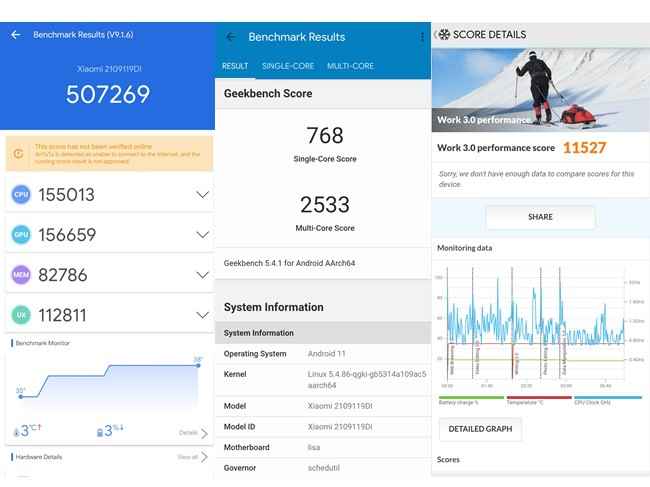This screenshot has height=487, width=650.
Task: Expand the MEM 82786 score row
Action: point(202,275)
